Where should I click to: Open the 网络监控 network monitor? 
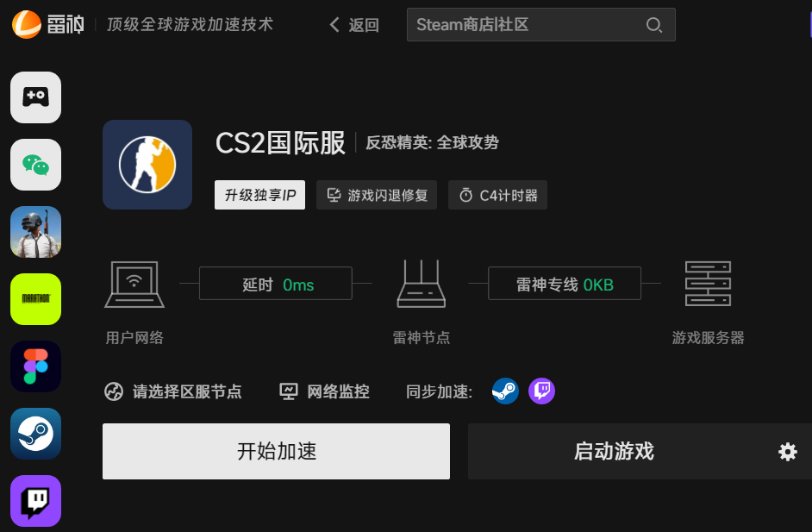point(324,391)
